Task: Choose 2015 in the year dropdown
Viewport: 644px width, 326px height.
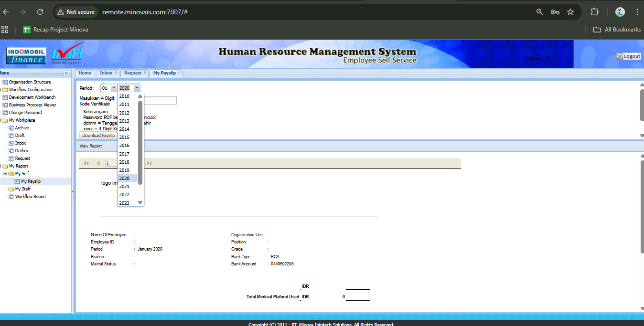Action: (124, 137)
